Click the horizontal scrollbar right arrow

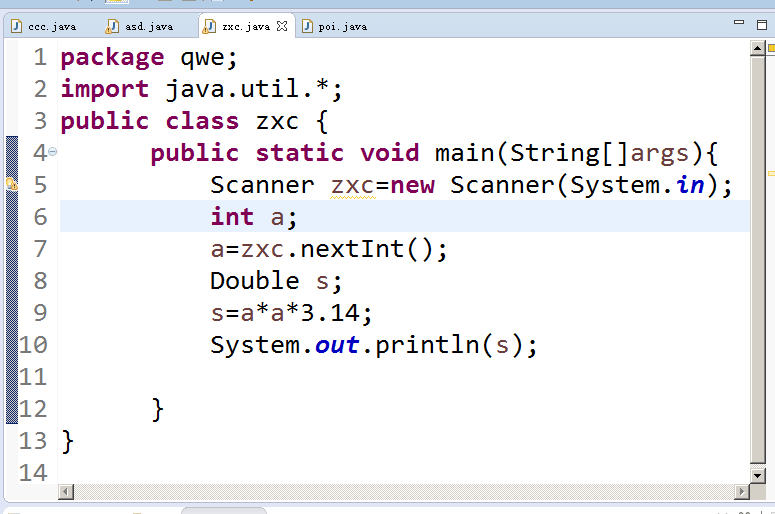point(741,492)
